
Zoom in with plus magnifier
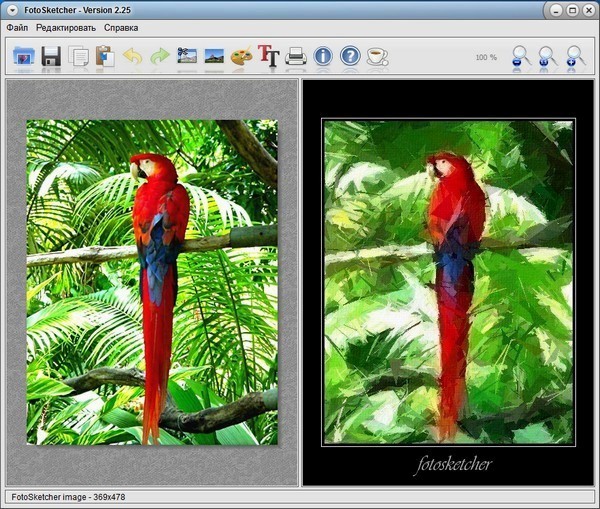click(x=576, y=57)
